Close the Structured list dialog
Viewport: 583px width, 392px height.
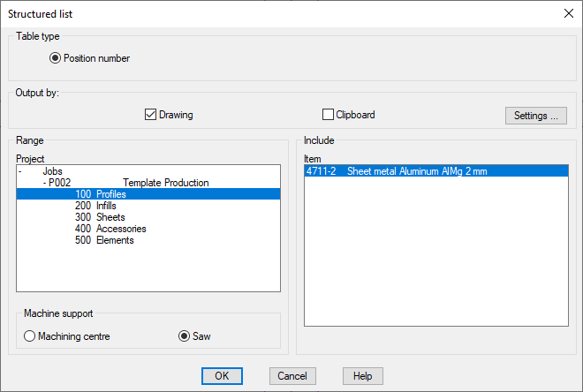coord(567,13)
